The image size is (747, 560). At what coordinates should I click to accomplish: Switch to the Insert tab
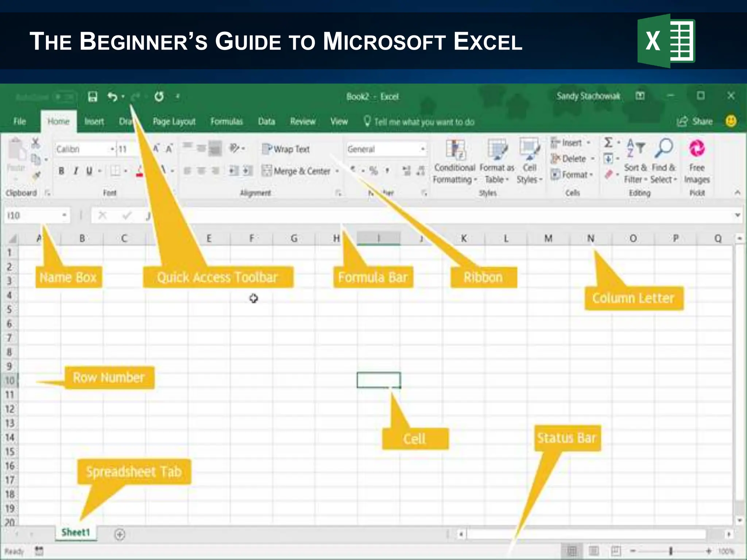[94, 121]
